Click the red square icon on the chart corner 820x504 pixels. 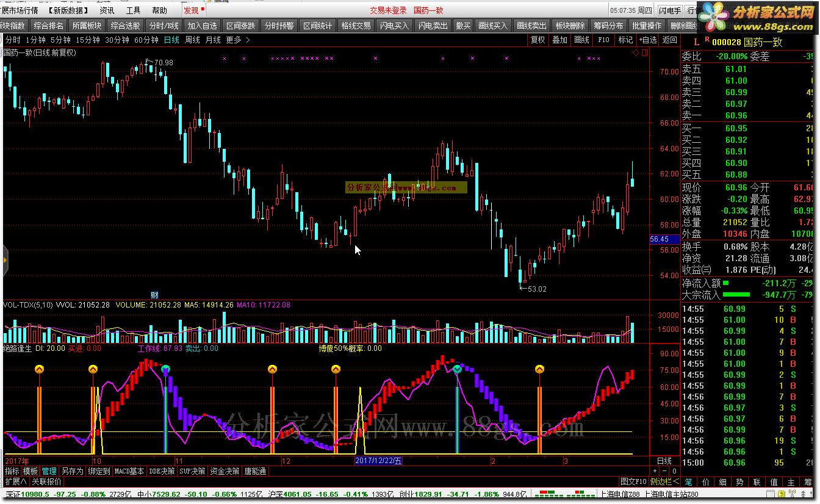(x=645, y=54)
